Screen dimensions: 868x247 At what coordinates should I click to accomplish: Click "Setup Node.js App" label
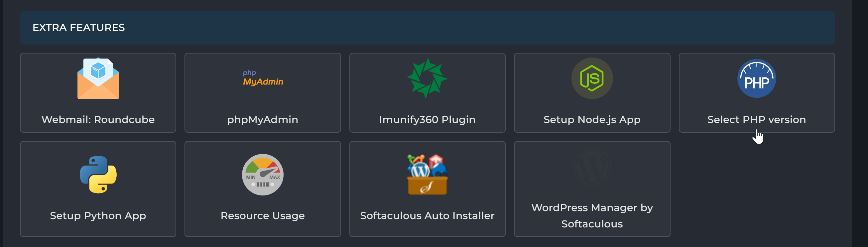click(592, 120)
